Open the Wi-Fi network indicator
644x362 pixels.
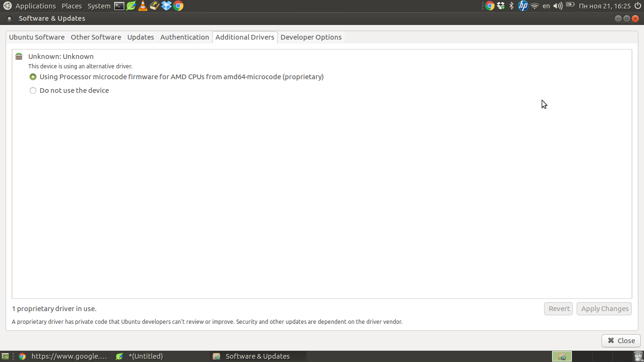[535, 6]
